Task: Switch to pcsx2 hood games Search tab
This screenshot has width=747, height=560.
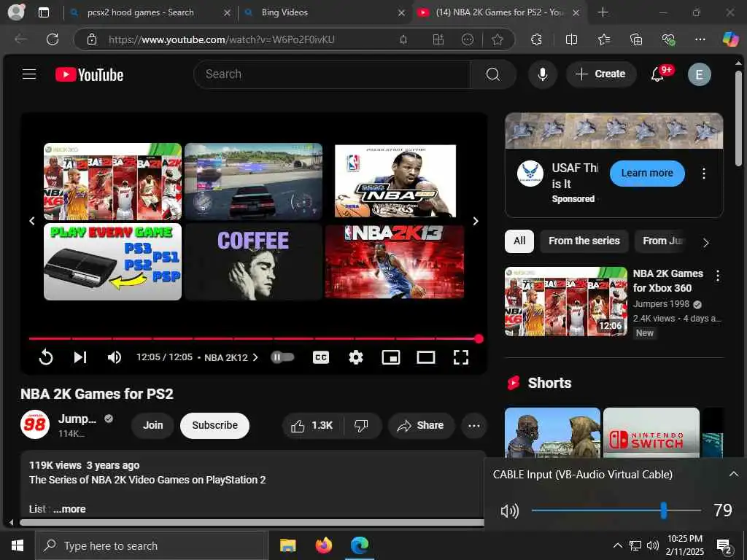Action: click(x=141, y=12)
